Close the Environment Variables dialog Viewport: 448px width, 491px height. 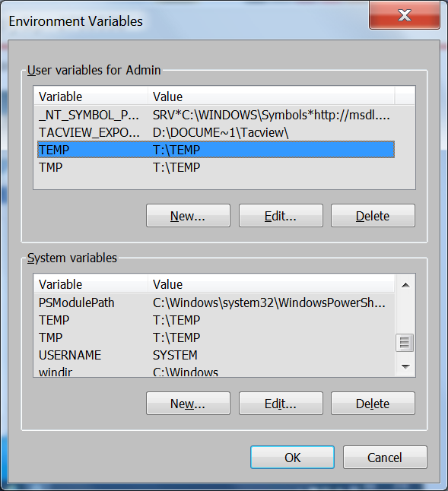point(405,15)
